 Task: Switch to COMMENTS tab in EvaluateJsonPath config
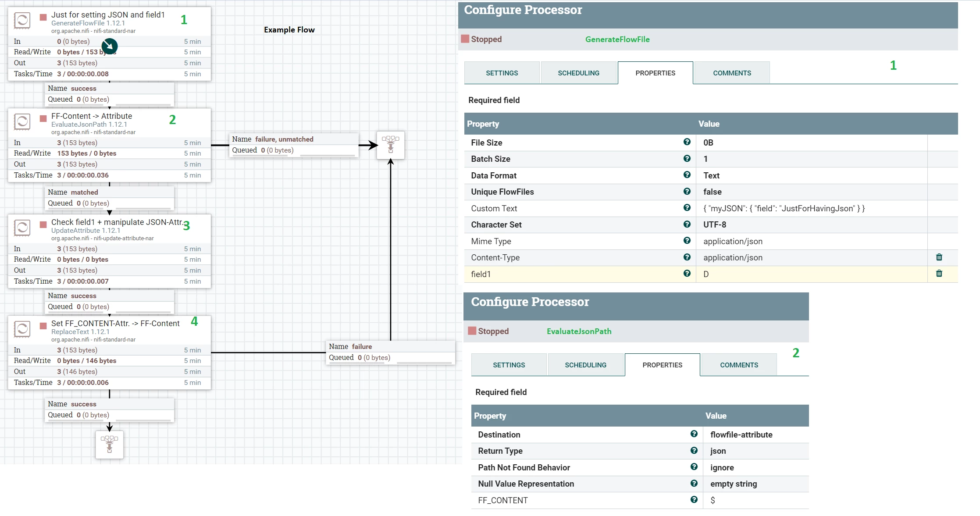pos(739,365)
